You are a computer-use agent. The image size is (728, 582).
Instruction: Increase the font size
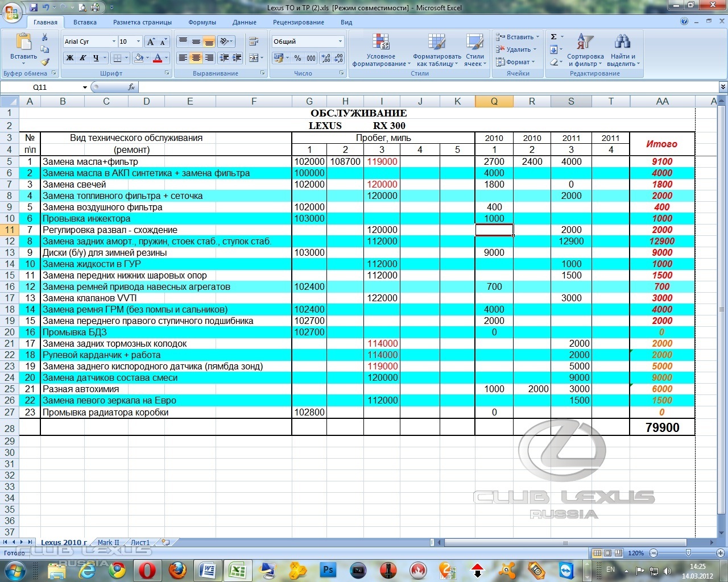(x=151, y=41)
